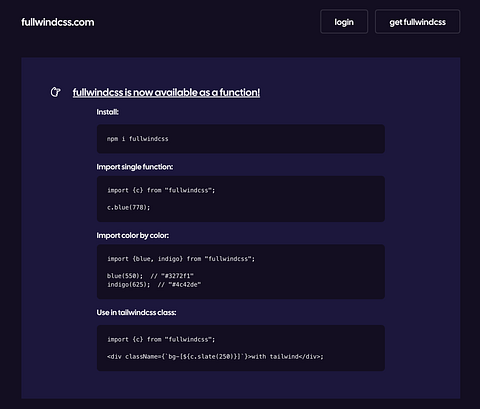Click the c.blue(778) code line
This screenshot has width=480, height=409.
pyautogui.click(x=129, y=207)
